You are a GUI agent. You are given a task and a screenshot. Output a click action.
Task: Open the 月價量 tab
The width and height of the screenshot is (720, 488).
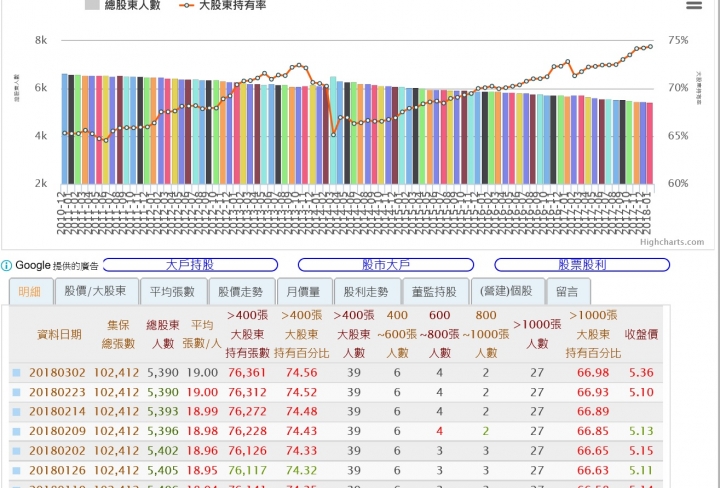pos(304,292)
